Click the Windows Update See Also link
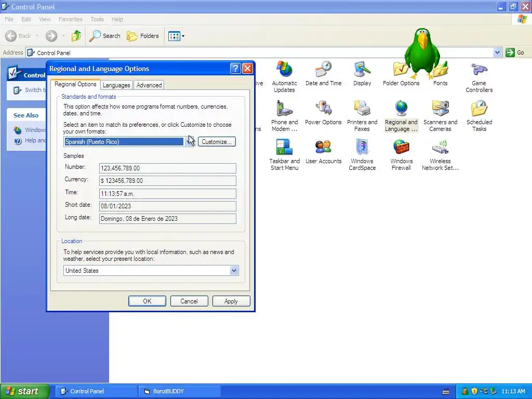The height and width of the screenshot is (399, 532). coord(29,130)
